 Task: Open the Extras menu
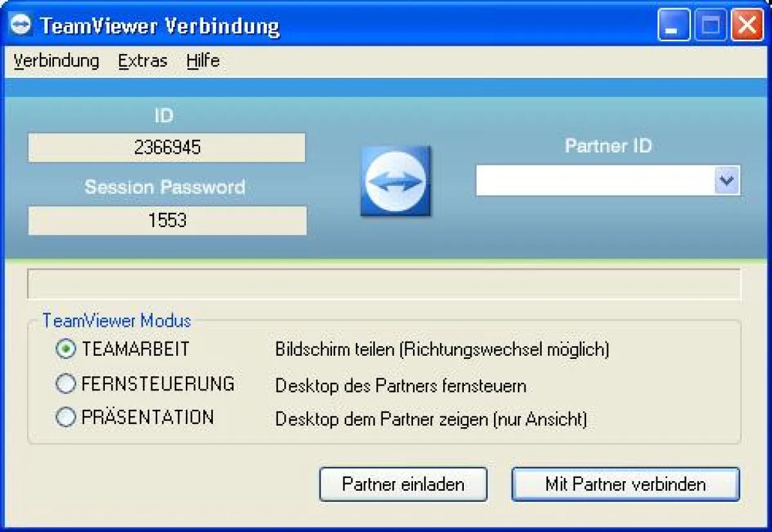click(x=142, y=61)
